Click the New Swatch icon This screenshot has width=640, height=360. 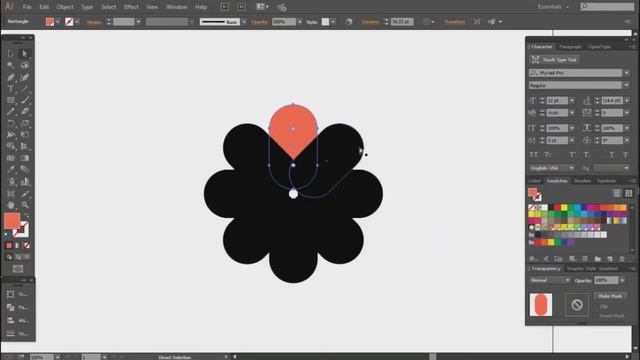coord(610,259)
